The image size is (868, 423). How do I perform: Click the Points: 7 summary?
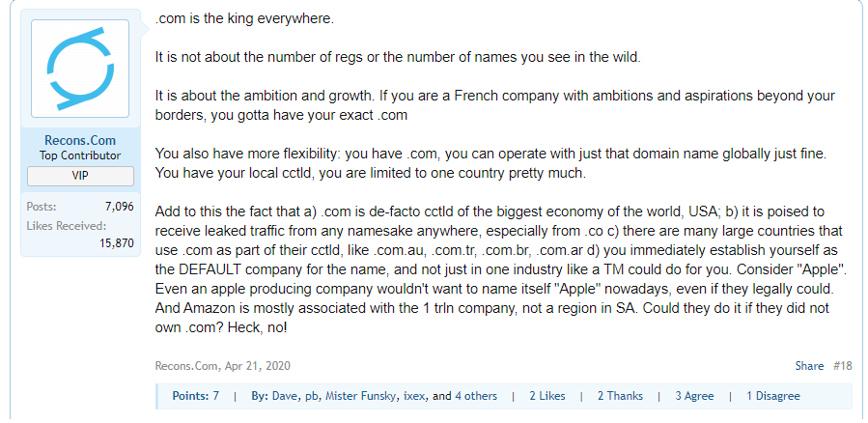coord(196,396)
